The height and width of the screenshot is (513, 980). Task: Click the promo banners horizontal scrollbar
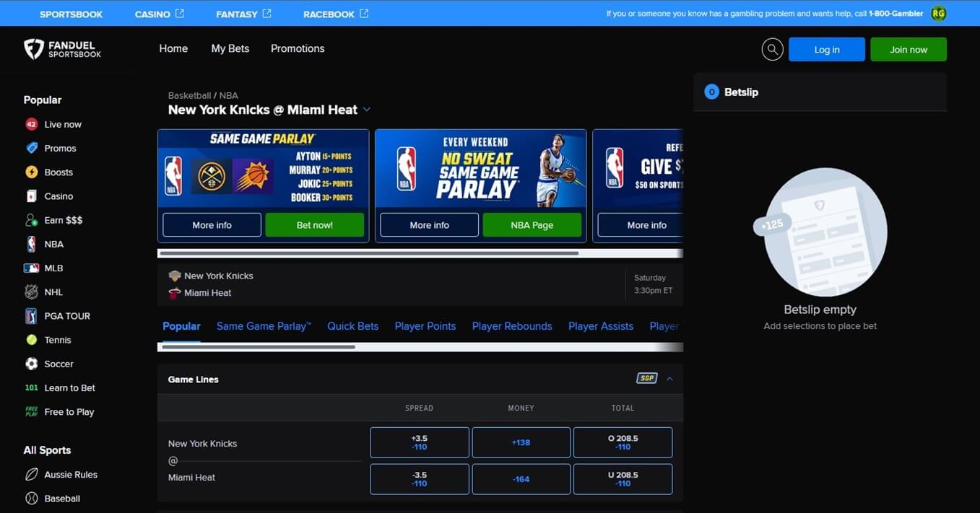[x=420, y=253]
